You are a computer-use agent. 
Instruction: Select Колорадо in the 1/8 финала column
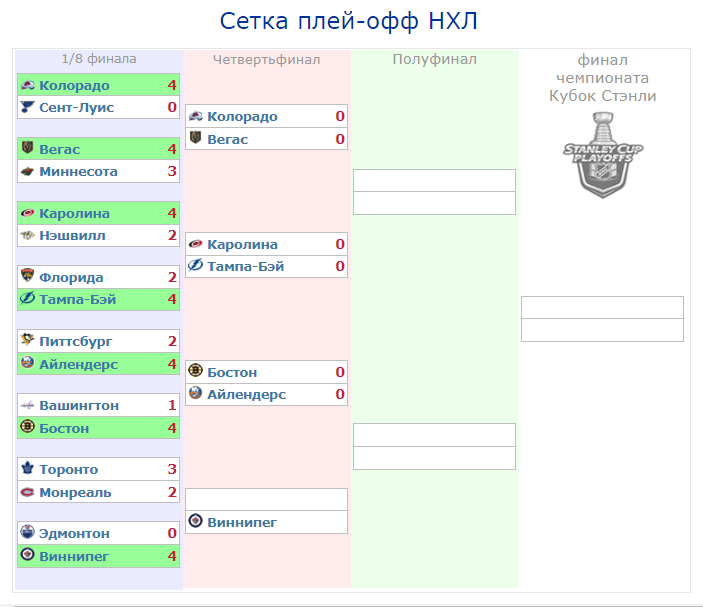[74, 85]
